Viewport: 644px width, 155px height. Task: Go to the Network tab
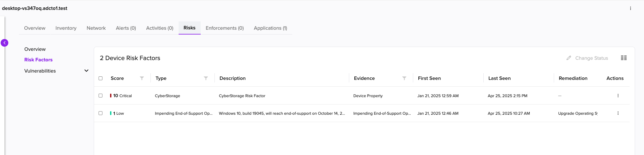(x=96, y=28)
